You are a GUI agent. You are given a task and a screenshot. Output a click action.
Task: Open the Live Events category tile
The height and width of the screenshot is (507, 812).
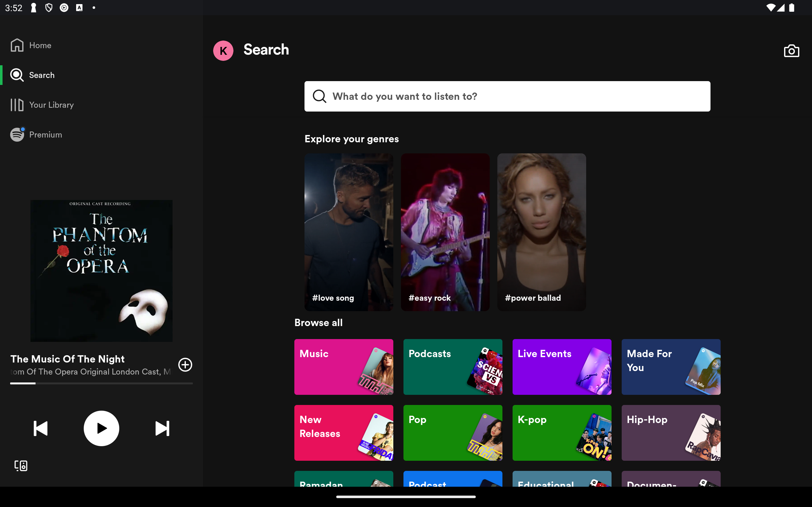[562, 367]
